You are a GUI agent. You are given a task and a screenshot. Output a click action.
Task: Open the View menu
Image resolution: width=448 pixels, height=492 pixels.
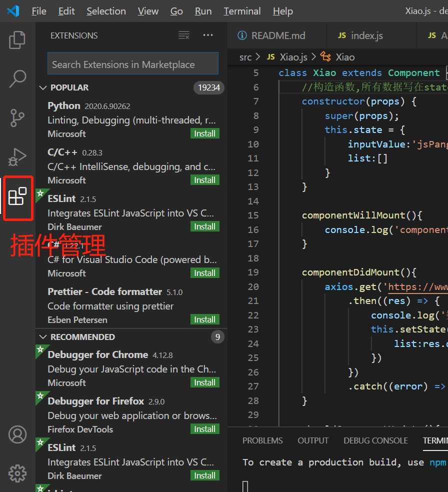tap(148, 11)
